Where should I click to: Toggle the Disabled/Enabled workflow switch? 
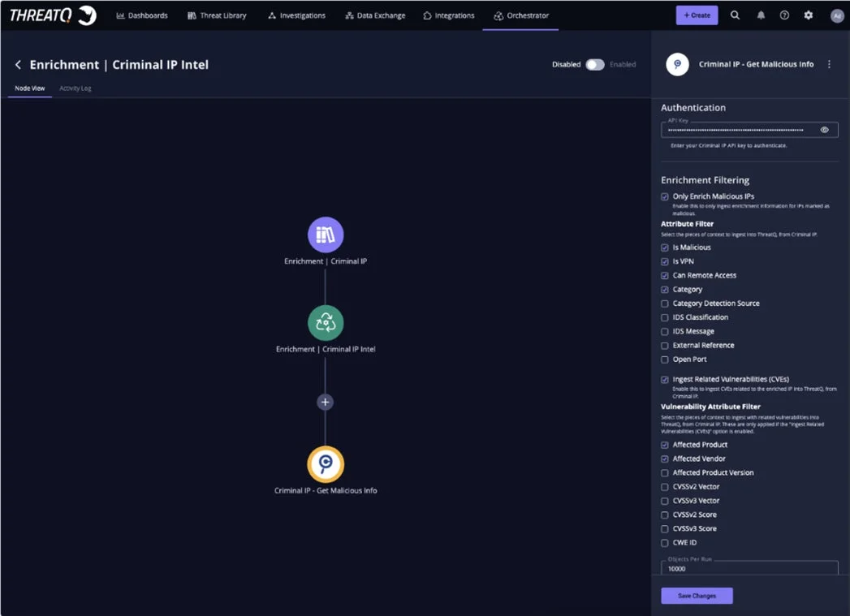pos(594,64)
